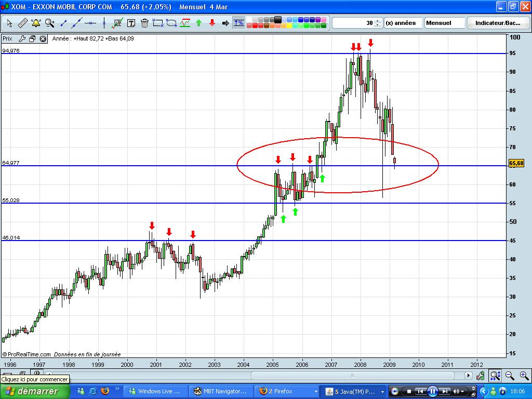This screenshot has width=532, height=399.
Task: Pick the bright red color swatch
Action: point(255,25)
